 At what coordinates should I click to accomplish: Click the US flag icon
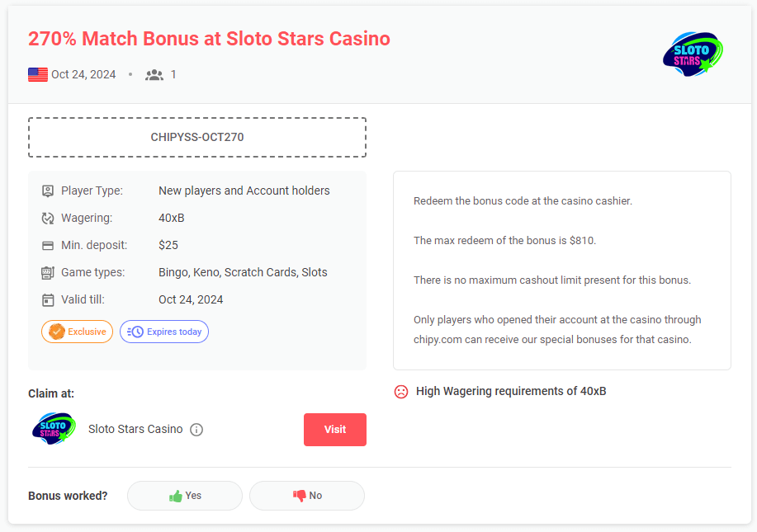[38, 74]
